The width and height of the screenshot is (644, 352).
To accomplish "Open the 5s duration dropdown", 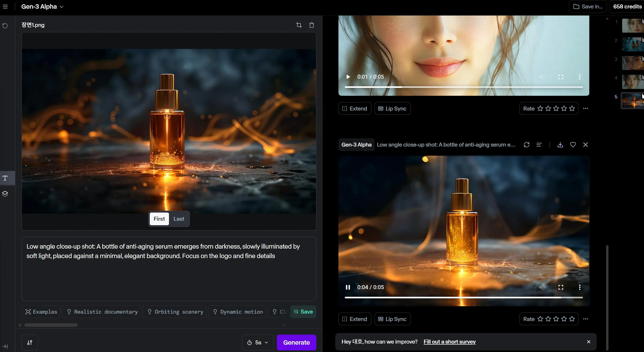I will (258, 343).
